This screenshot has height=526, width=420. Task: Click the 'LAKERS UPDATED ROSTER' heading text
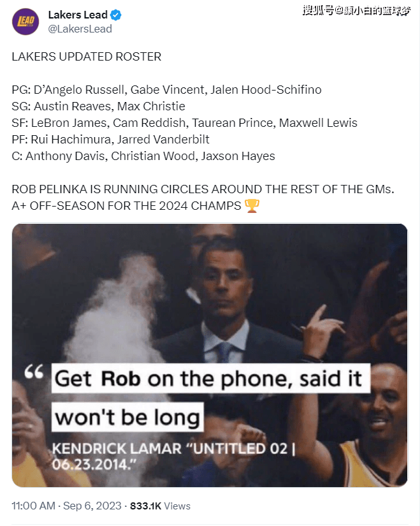click(x=87, y=57)
